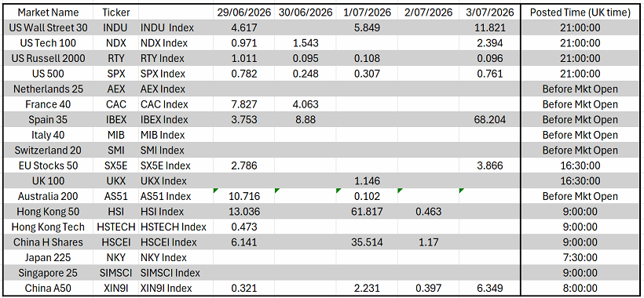This screenshot has height=298, width=644.
Task: Select value 68.204 in IBEX row
Action: pos(489,120)
